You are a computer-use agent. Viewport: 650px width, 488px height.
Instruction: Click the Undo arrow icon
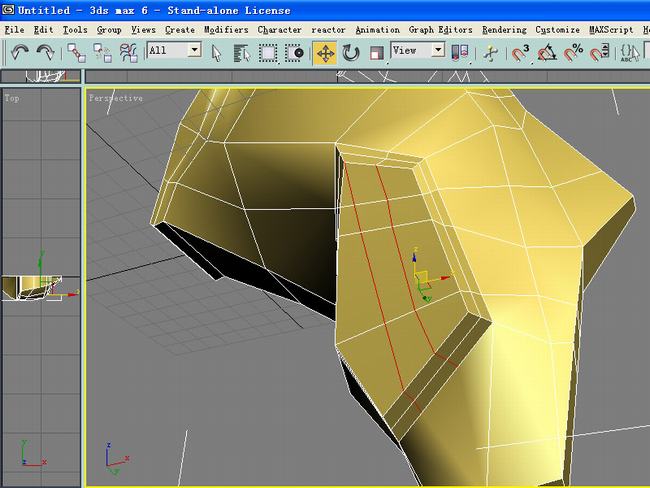(x=19, y=53)
